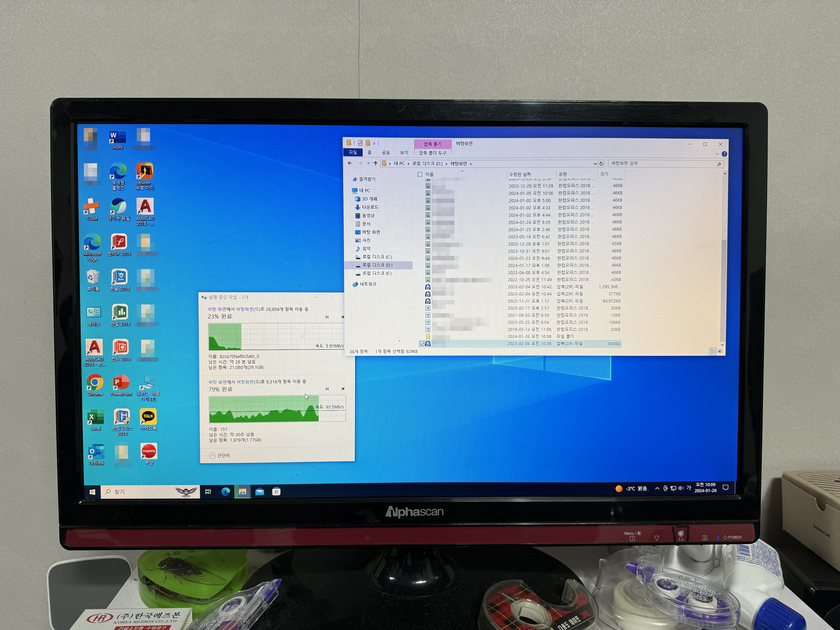Screen dimensions: 840x630
Task: Click the chevron after 내 PC in path
Action: (408, 164)
